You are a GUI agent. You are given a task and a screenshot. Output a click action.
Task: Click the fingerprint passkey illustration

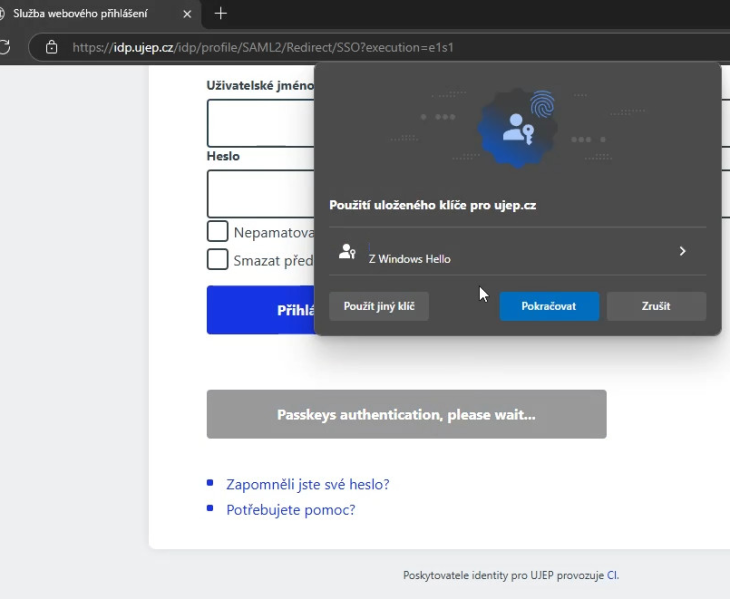517,125
